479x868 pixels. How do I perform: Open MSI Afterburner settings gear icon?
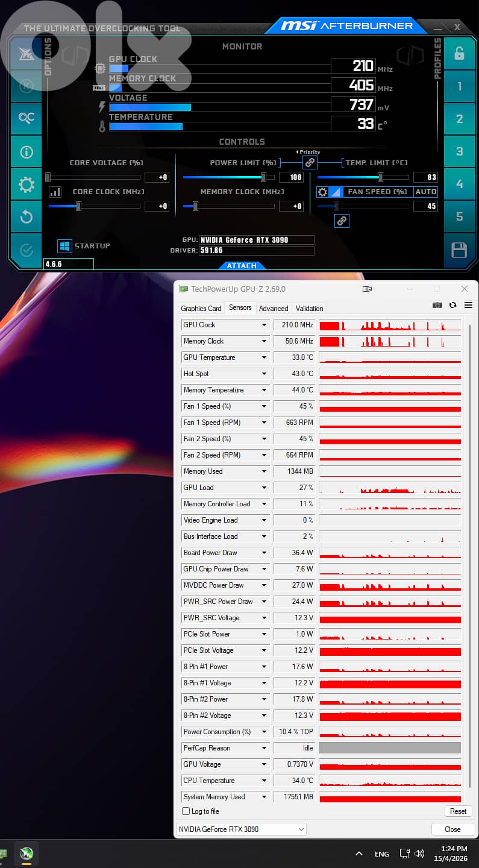[26, 184]
